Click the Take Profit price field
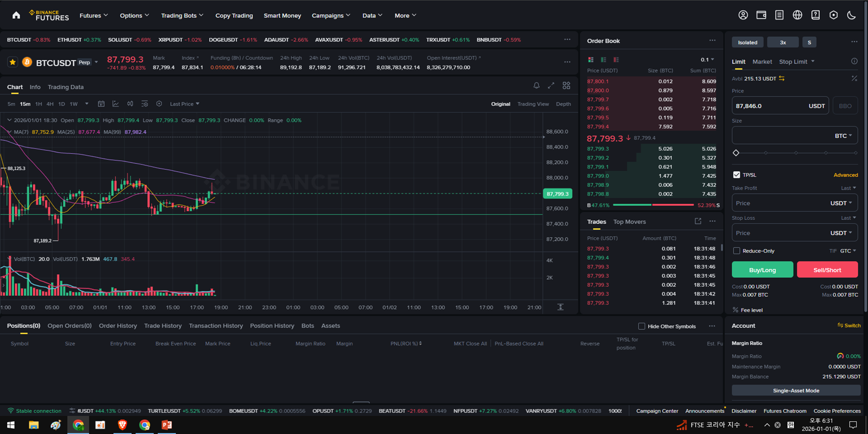This screenshot has width=868, height=434. (795, 203)
